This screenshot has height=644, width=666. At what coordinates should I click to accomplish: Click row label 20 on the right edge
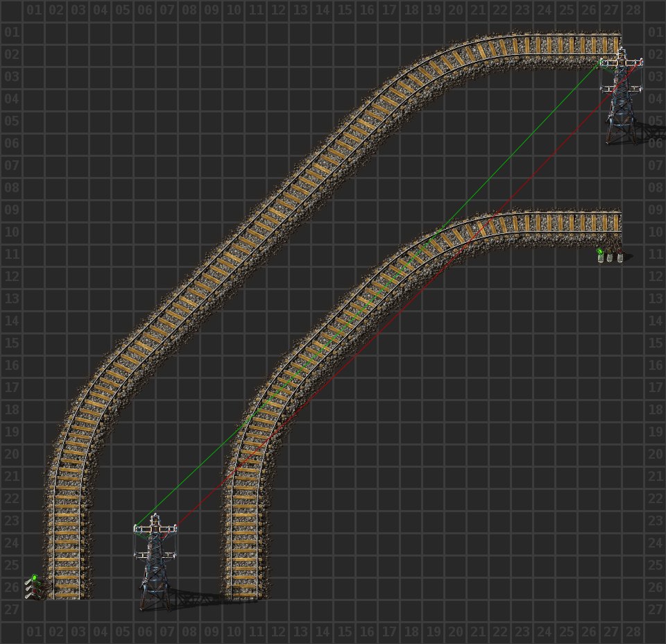click(656, 454)
